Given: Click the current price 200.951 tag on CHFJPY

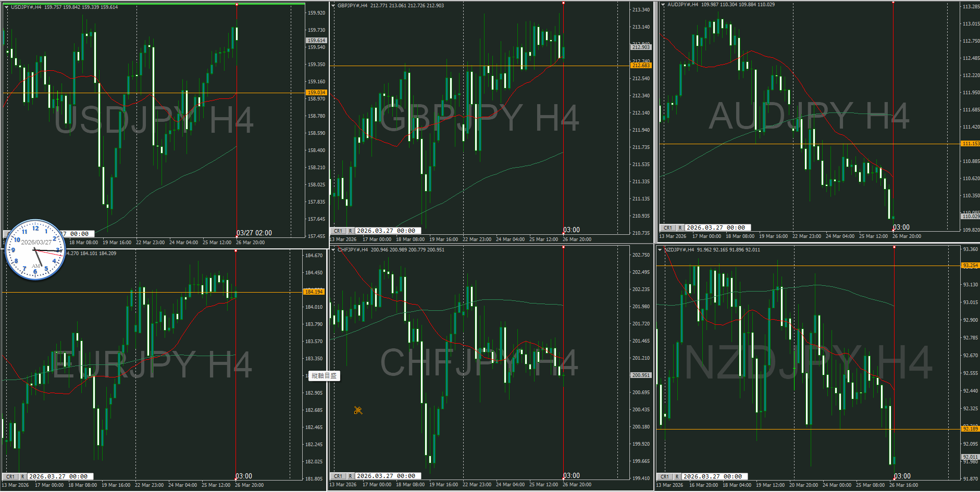Looking at the screenshot, I should pos(641,375).
